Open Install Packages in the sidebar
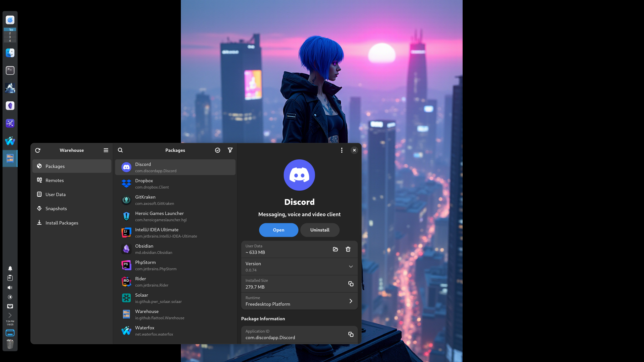644x362 pixels. coord(72,223)
